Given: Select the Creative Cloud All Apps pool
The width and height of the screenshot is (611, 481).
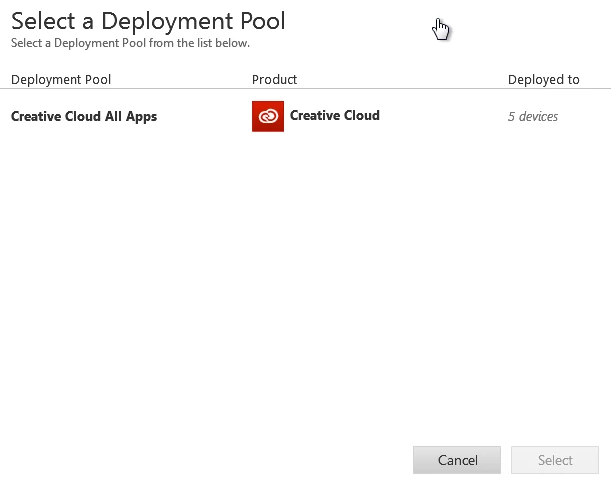Looking at the screenshot, I should (84, 117).
